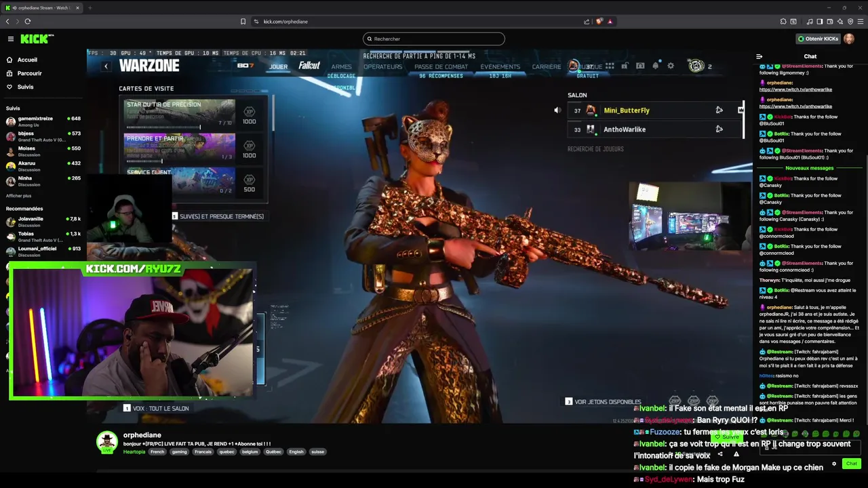Open bbjess followed channel

43,136
